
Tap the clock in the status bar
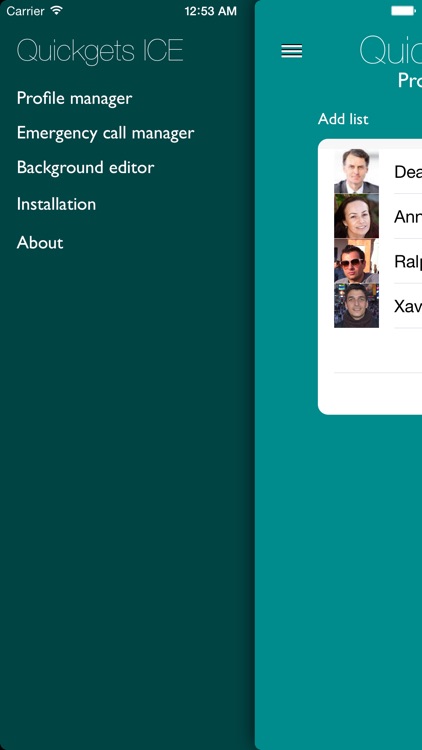pyautogui.click(x=211, y=11)
